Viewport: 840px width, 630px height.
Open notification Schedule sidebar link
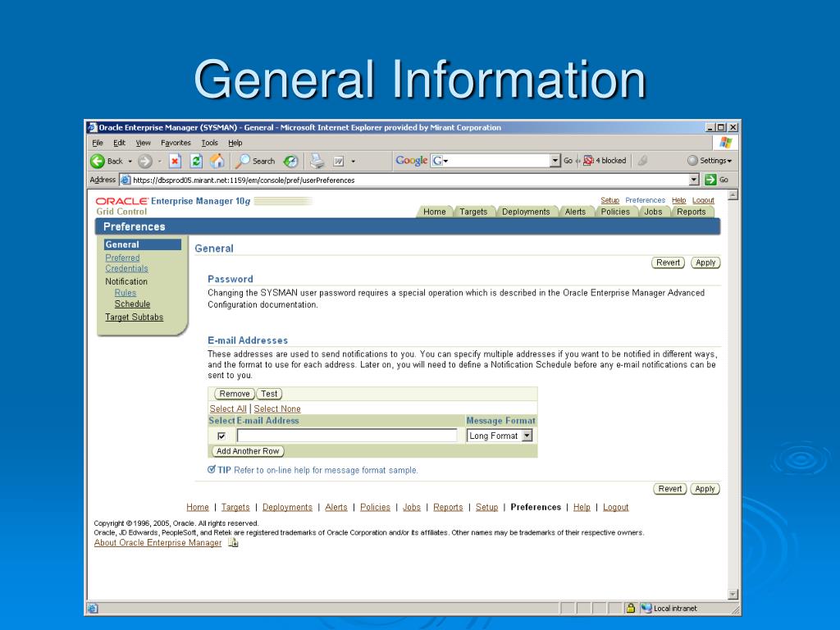click(x=132, y=304)
